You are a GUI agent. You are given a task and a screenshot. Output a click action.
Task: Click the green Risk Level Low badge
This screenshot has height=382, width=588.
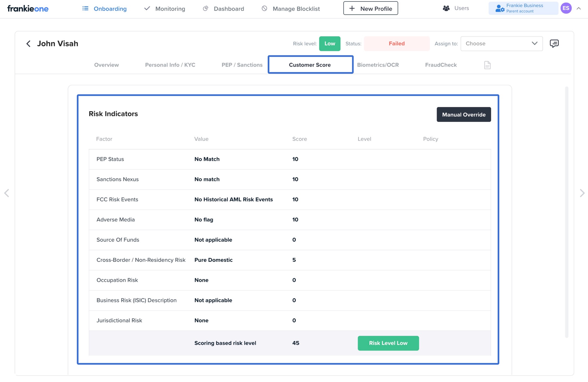coord(388,343)
